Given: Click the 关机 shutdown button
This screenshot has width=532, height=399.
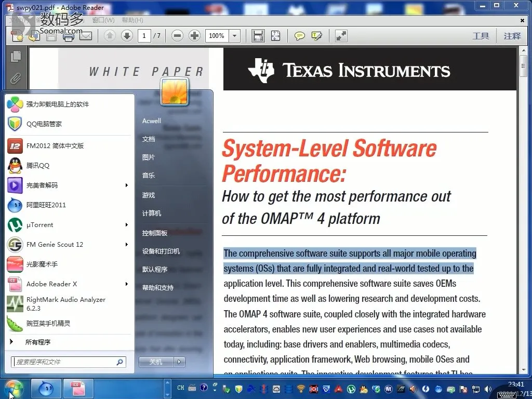Looking at the screenshot, I should pyautogui.click(x=156, y=362).
